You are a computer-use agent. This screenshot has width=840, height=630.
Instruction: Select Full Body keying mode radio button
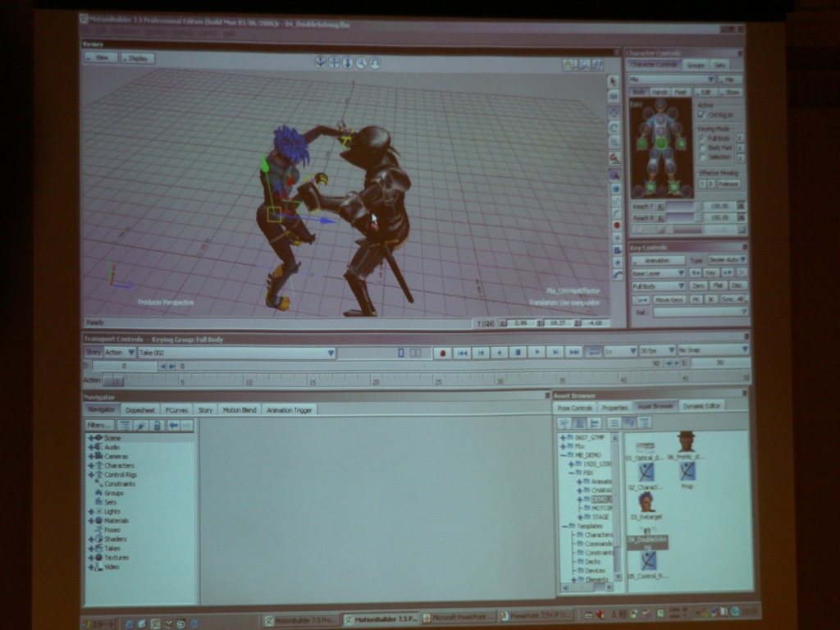(x=702, y=138)
